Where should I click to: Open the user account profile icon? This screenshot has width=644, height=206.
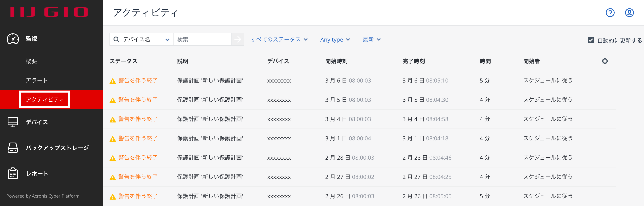629,13
